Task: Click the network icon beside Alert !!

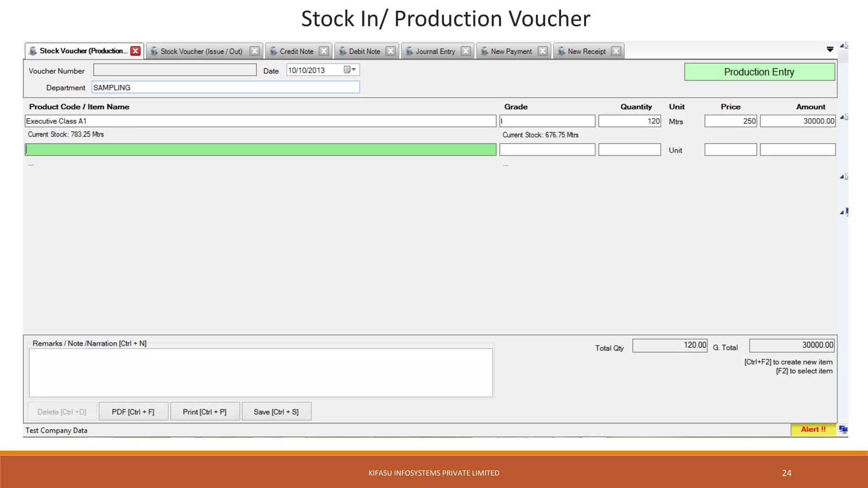Action: 843,430
